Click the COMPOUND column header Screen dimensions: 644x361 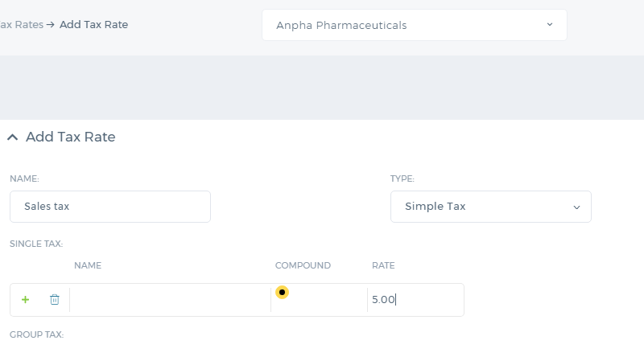click(x=303, y=265)
